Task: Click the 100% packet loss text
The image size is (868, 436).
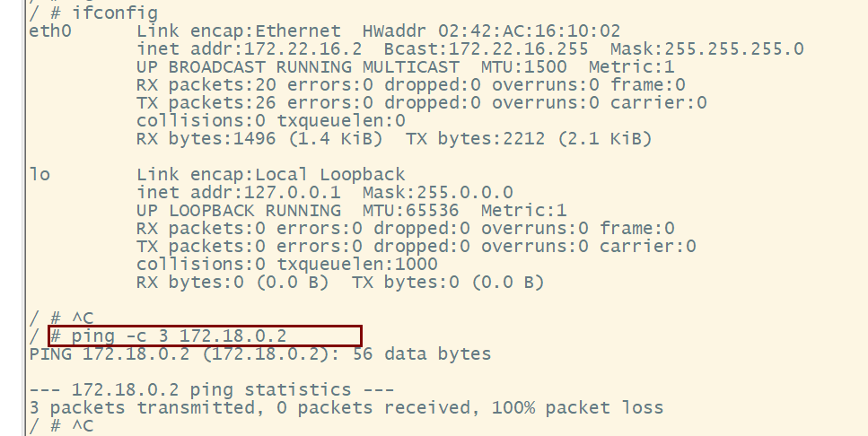Action: pyautogui.click(x=577, y=408)
